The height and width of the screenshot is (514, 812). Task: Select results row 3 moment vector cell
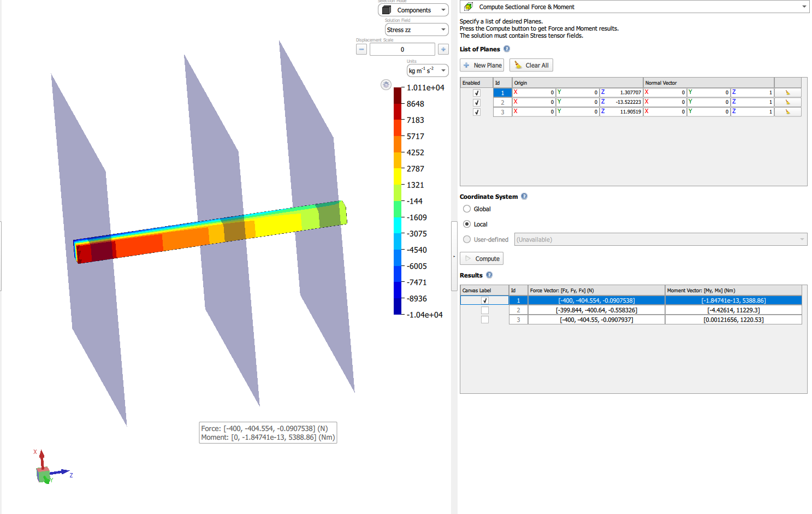[x=733, y=320]
